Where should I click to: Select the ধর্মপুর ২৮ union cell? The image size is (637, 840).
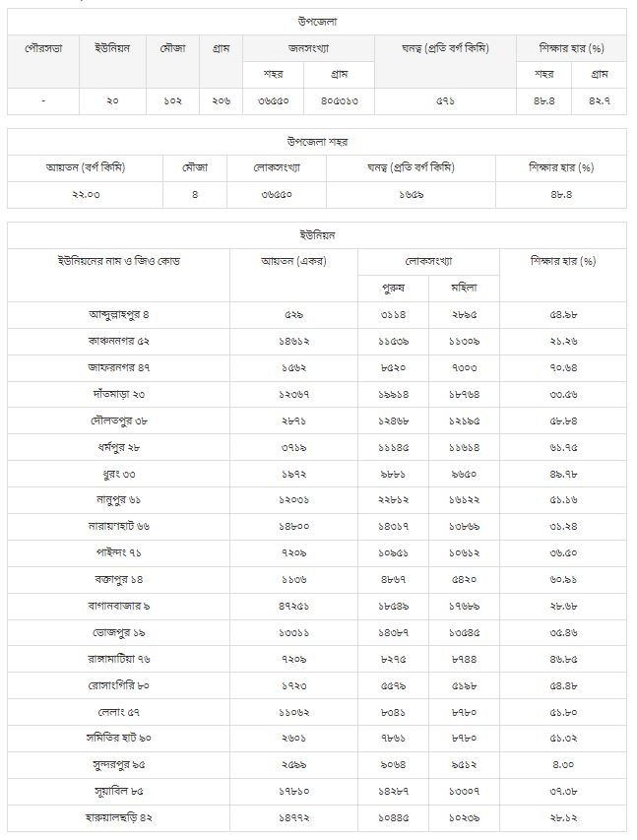pos(118,447)
